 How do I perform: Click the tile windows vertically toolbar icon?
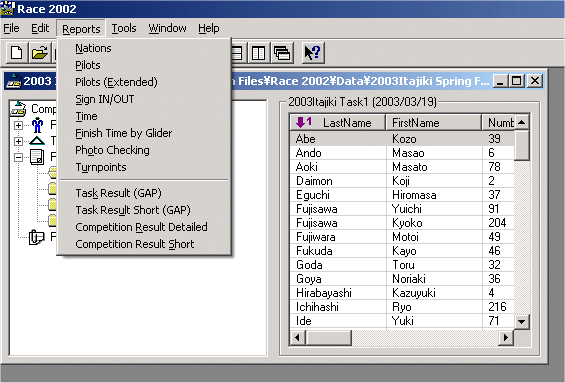(x=259, y=53)
